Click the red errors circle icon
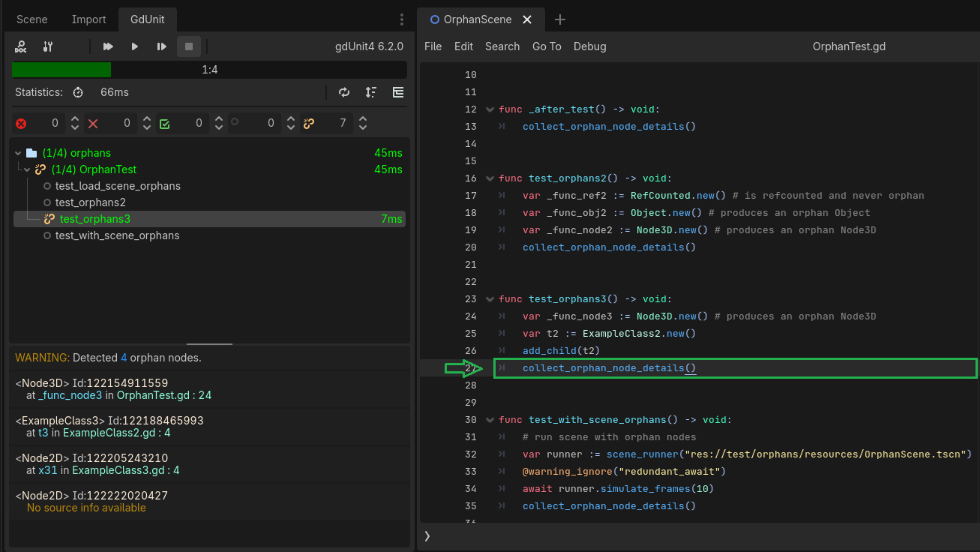 21,124
